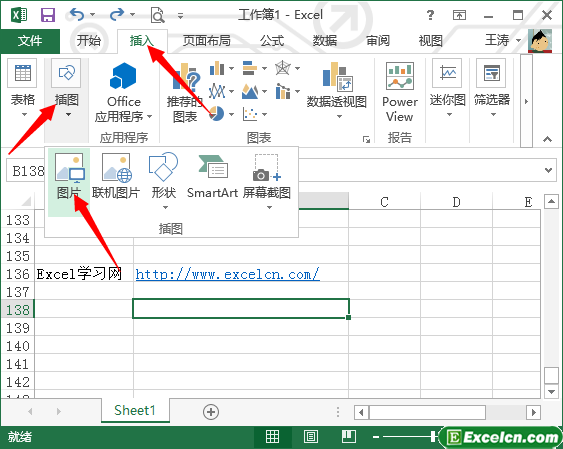Open print preview from quick access toolbar
This screenshot has height=449, width=563.
[x=158, y=15]
